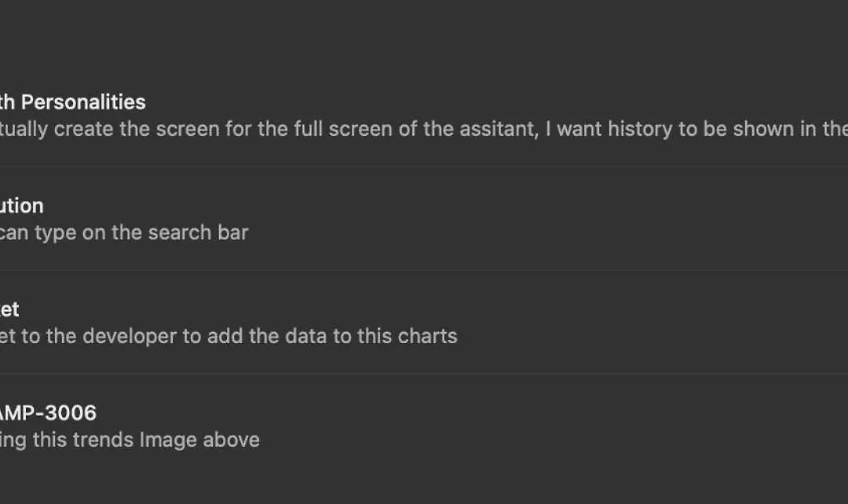Click the word 'assitant' in first description
The image size is (848, 504).
coord(499,130)
